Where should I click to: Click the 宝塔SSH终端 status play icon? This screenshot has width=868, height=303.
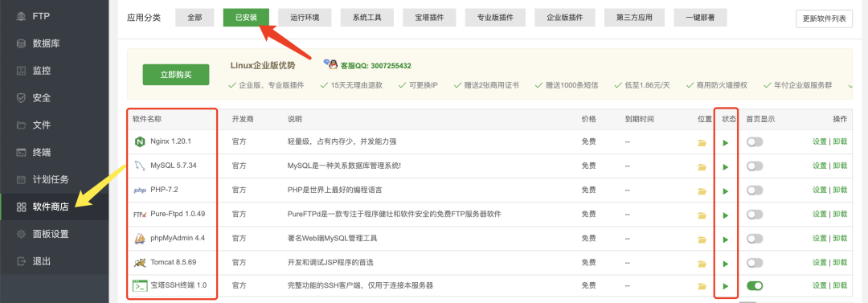(725, 286)
